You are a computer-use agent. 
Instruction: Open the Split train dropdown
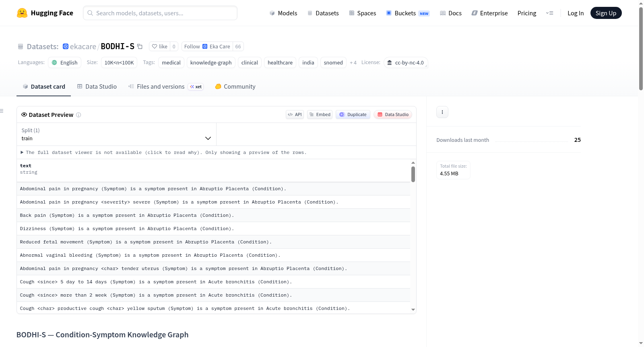pos(116,134)
